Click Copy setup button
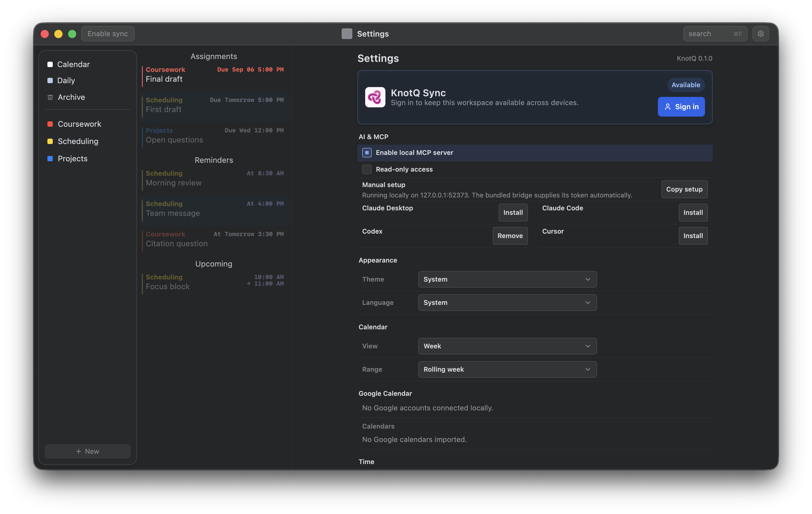The image size is (812, 514). click(684, 189)
